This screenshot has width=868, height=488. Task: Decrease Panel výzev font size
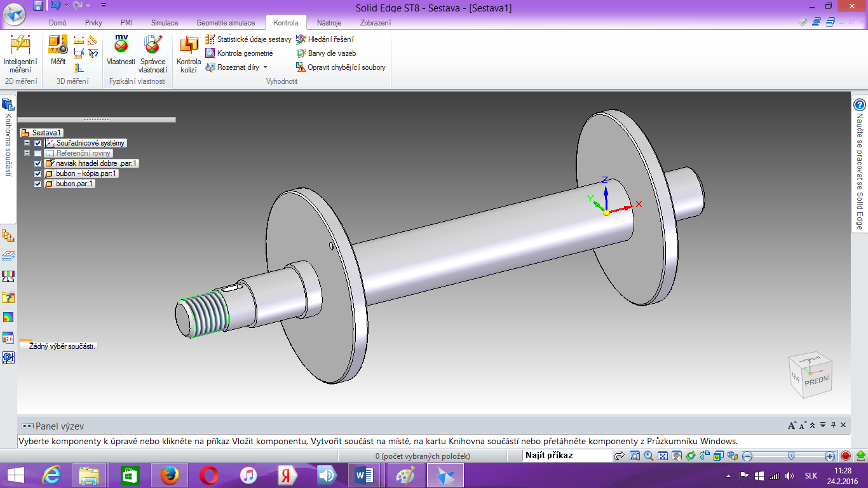[x=803, y=426]
